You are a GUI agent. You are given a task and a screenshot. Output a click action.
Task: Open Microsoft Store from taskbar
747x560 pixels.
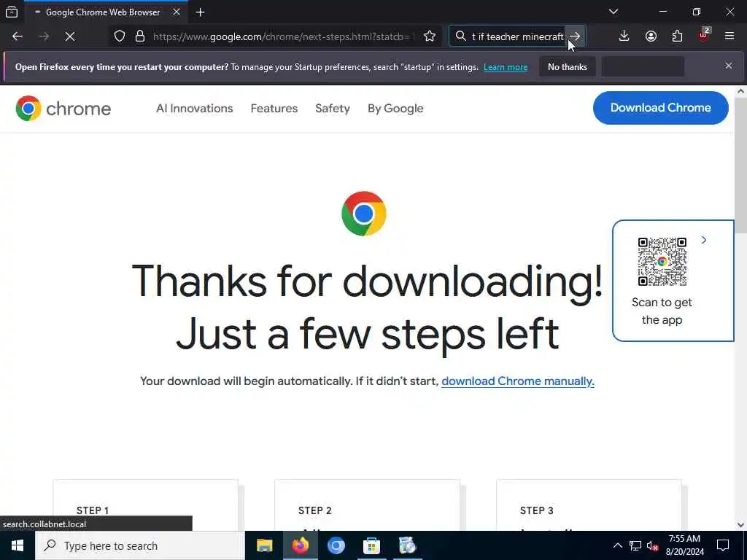[371, 545]
